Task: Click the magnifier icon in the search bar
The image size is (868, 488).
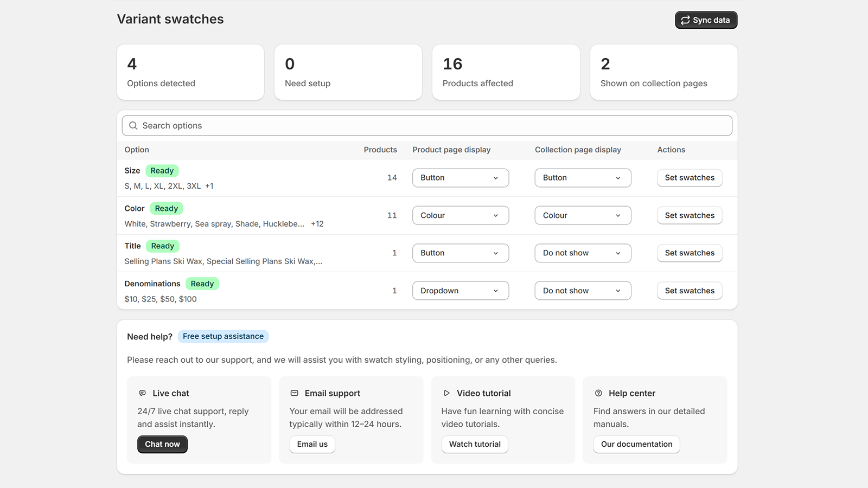Action: point(133,125)
